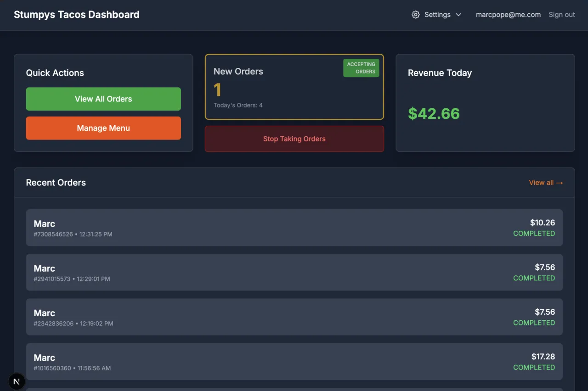Screen dimensions: 588x391
Task: Open Manage Menu button
Action: (x=103, y=128)
